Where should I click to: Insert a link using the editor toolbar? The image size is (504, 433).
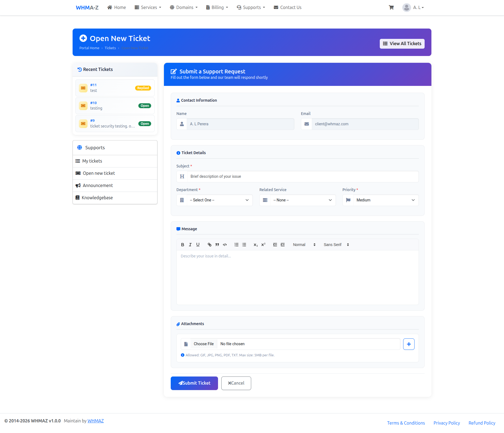(x=209, y=244)
